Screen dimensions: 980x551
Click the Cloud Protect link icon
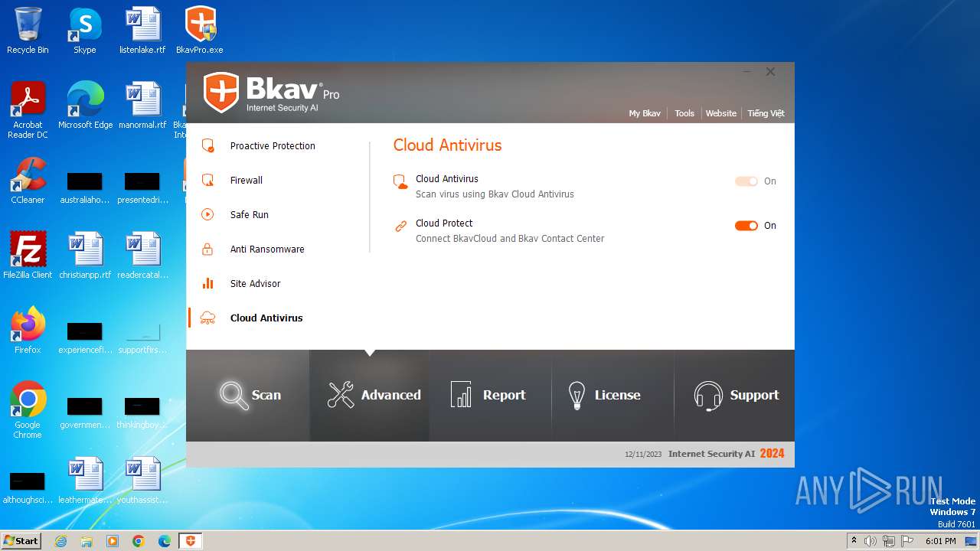tap(400, 227)
